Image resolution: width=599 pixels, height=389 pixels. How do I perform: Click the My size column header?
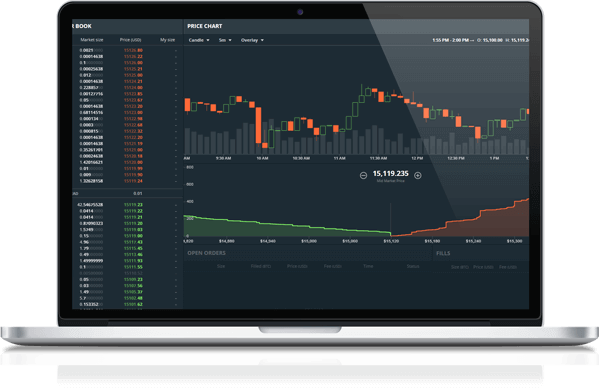[167, 40]
